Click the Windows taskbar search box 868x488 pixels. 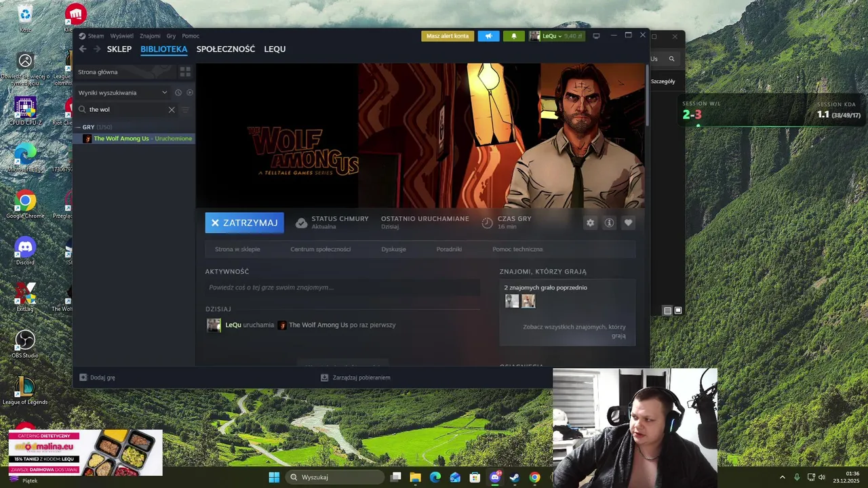(334, 477)
